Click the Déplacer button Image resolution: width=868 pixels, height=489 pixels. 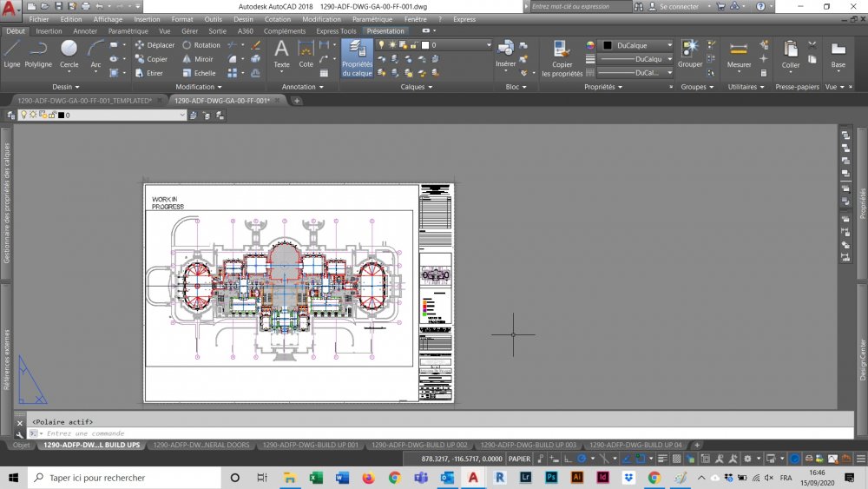(x=155, y=45)
